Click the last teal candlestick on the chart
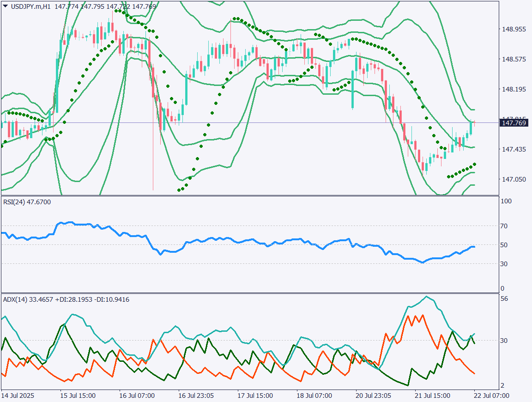Screen dimensions: 532x402 (471, 127)
